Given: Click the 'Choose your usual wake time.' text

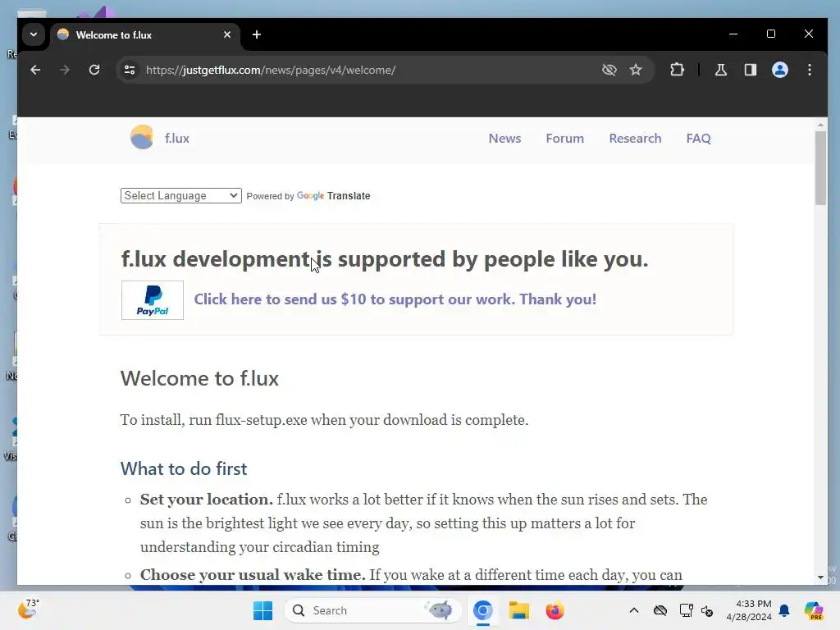Looking at the screenshot, I should pyautogui.click(x=253, y=575).
